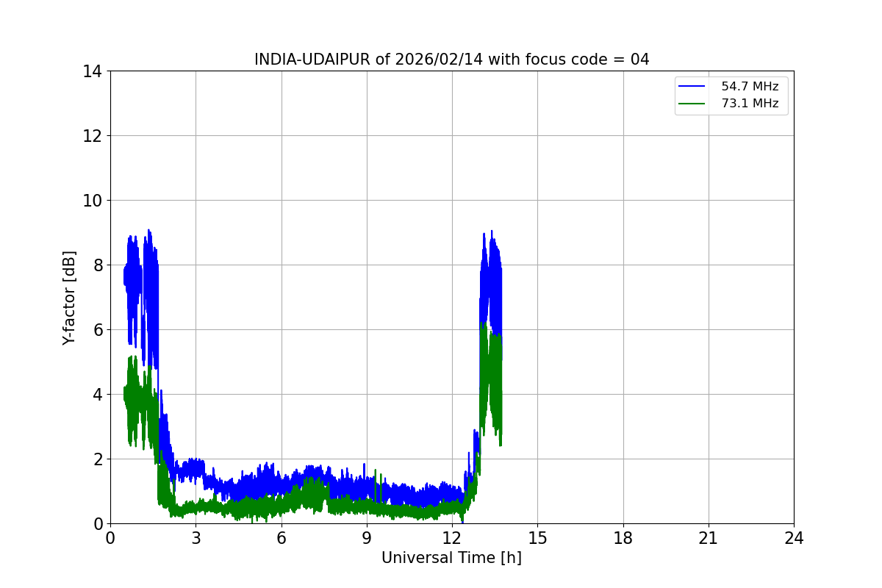Click the plot title INDIA-UDAIPUR of 2026/02/14
This screenshot has width=882, height=588.
[x=451, y=60]
